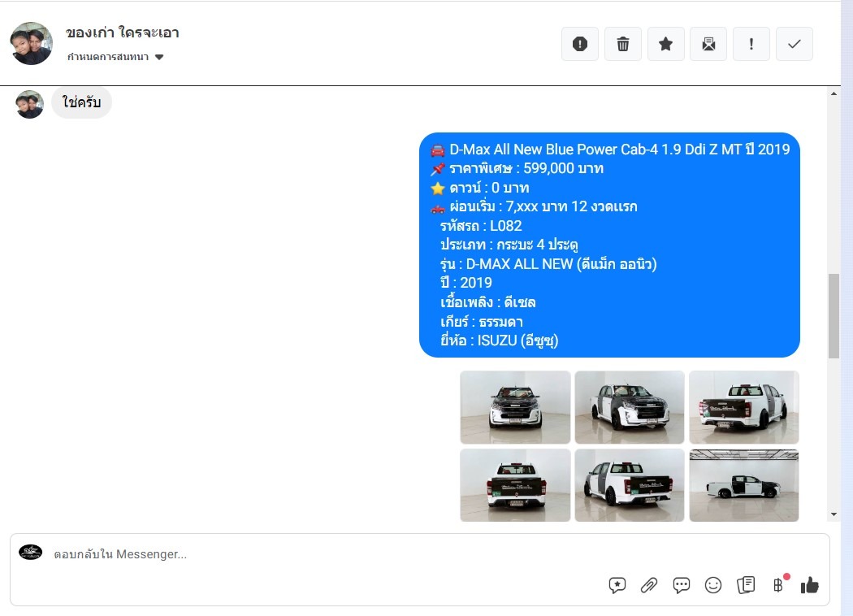Click scrollbar down arrow in chat
The image size is (853, 616).
pyautogui.click(x=834, y=514)
